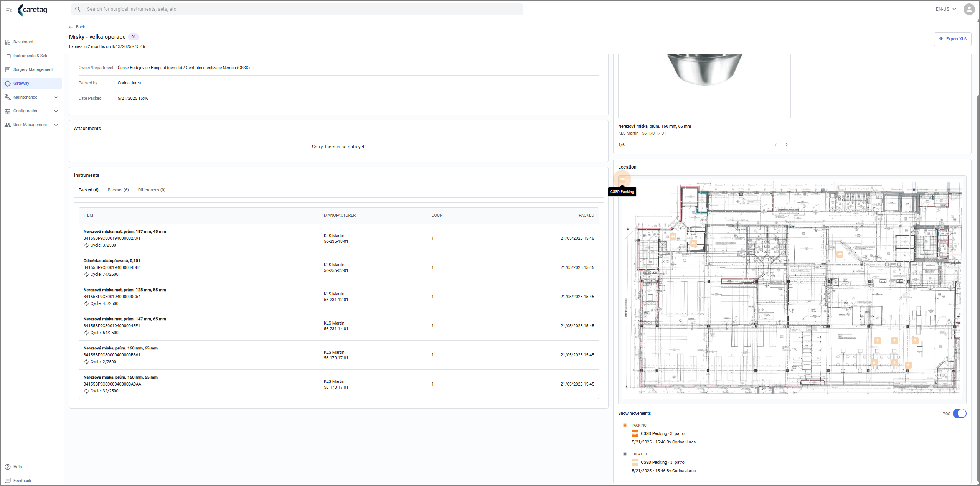Viewport: 980px width, 486px height.
Task: Click the orange CSSD Packing location marker
Action: pyautogui.click(x=622, y=179)
